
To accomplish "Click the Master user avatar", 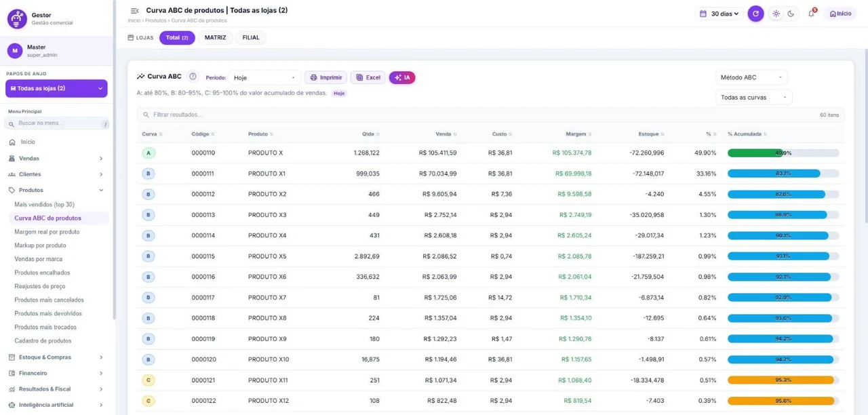I will pyautogui.click(x=15, y=51).
